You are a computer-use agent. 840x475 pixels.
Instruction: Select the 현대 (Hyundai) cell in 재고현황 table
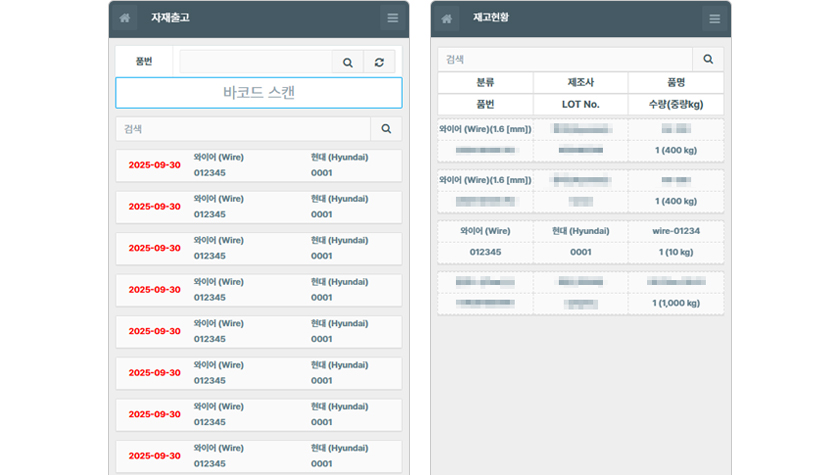pos(581,231)
